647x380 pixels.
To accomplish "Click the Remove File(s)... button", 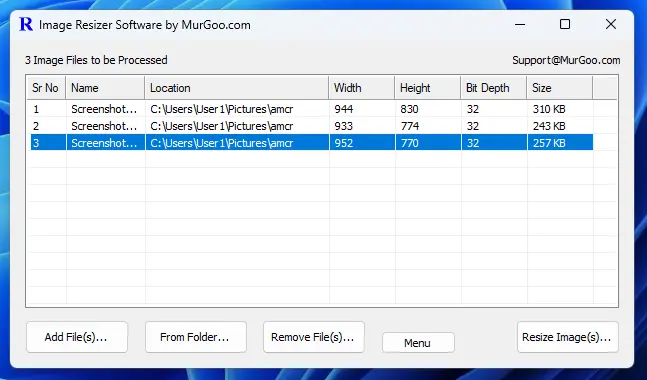I will pos(314,337).
